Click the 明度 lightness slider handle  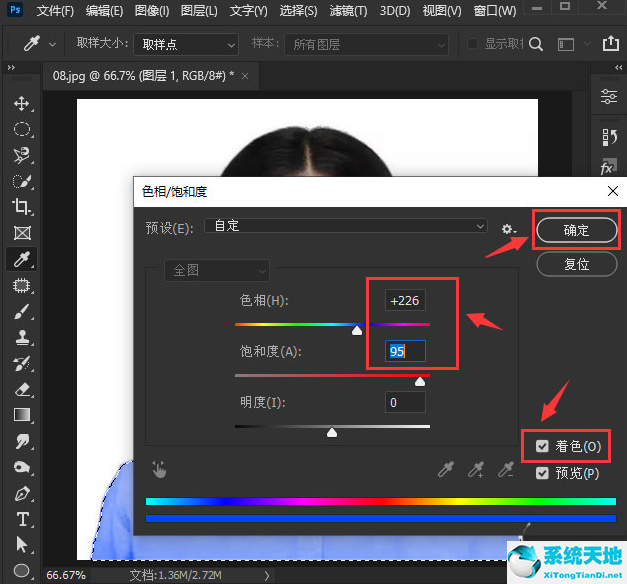pos(332,432)
